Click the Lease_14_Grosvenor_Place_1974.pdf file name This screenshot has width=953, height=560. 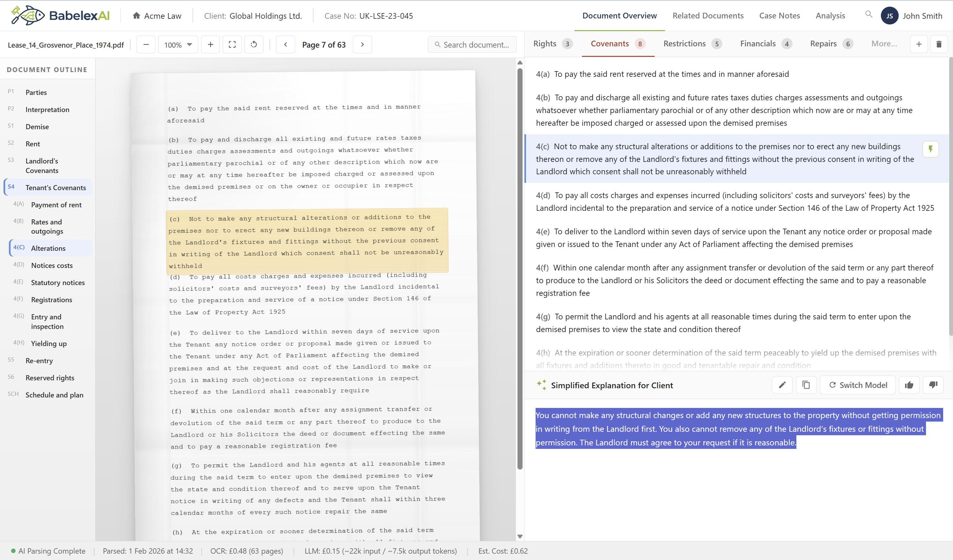(x=66, y=45)
